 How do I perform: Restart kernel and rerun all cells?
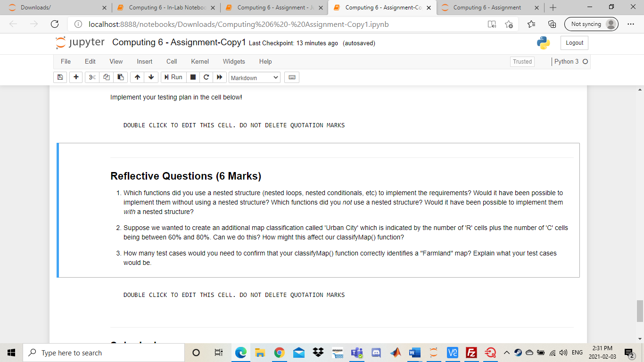219,77
